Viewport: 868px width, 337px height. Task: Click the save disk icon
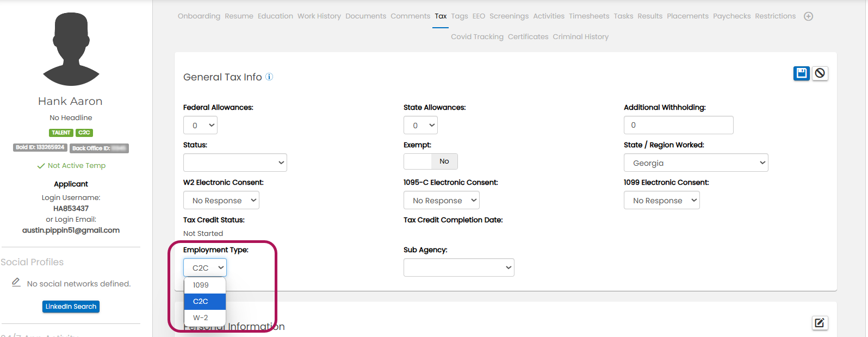coord(801,73)
